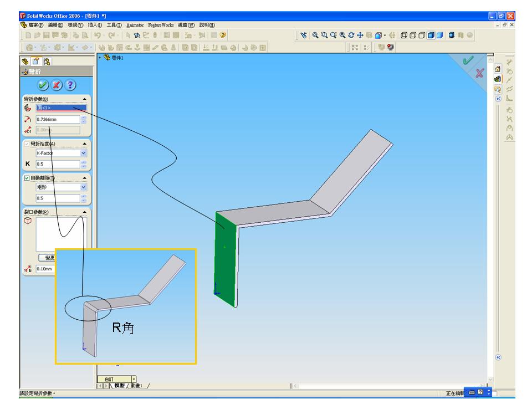Click the Zoom to Area icon
Viewport: 532px width, 399px height.
click(324, 35)
